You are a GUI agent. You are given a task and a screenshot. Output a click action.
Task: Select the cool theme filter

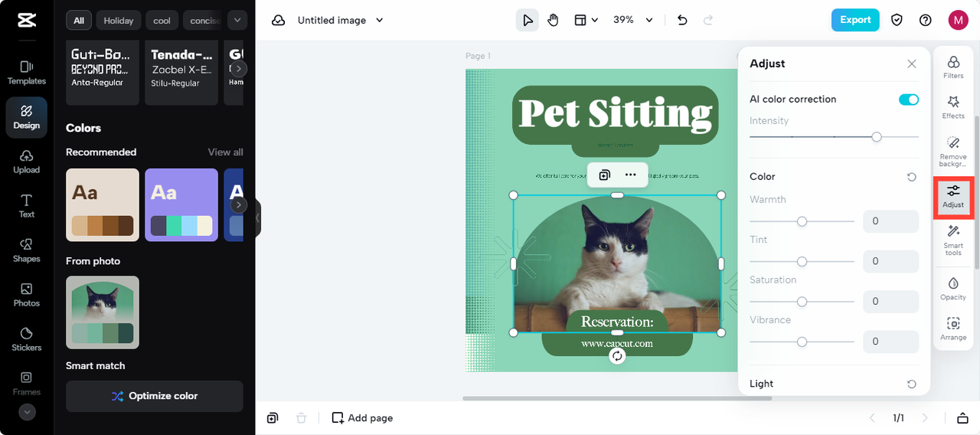162,21
